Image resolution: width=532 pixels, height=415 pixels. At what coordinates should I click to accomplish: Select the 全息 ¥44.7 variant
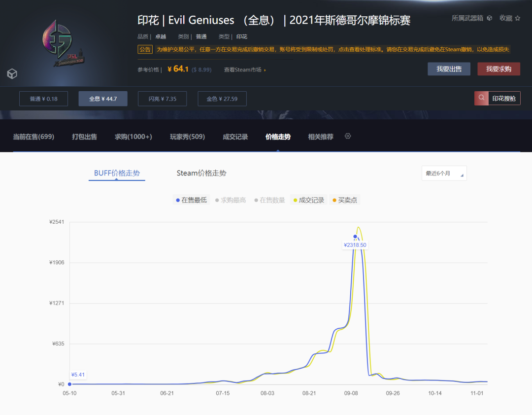102,98
